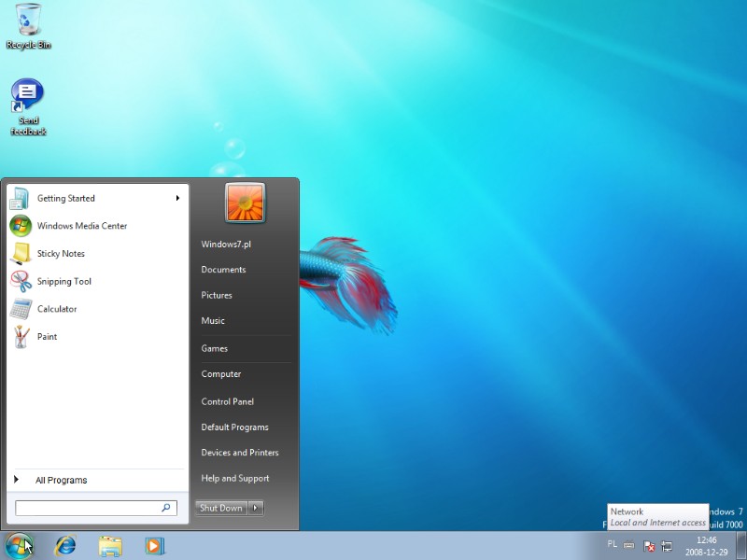Click the Show desktop button at taskbar end

[x=741, y=546]
